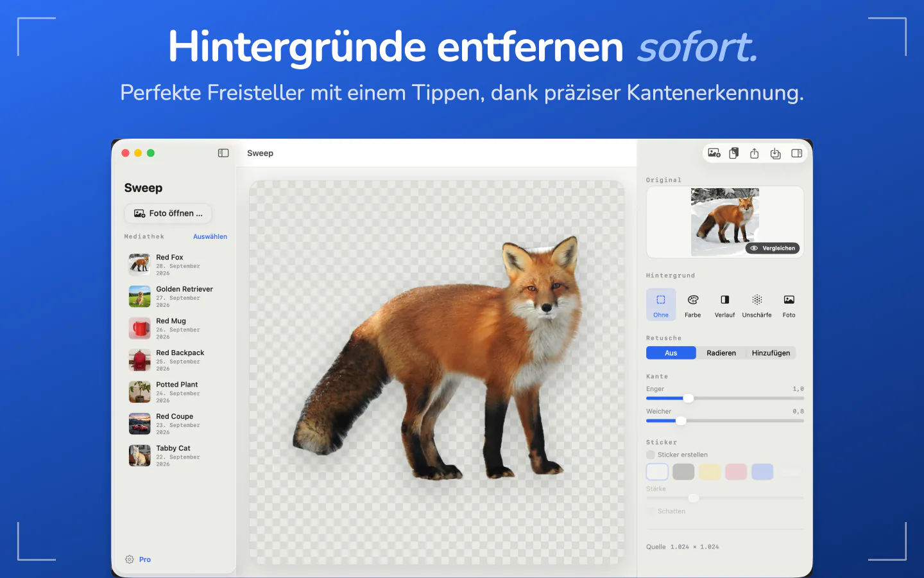Viewport: 924px width, 578px height.
Task: Click the Auswählen link in Mediathek
Action: (x=210, y=236)
